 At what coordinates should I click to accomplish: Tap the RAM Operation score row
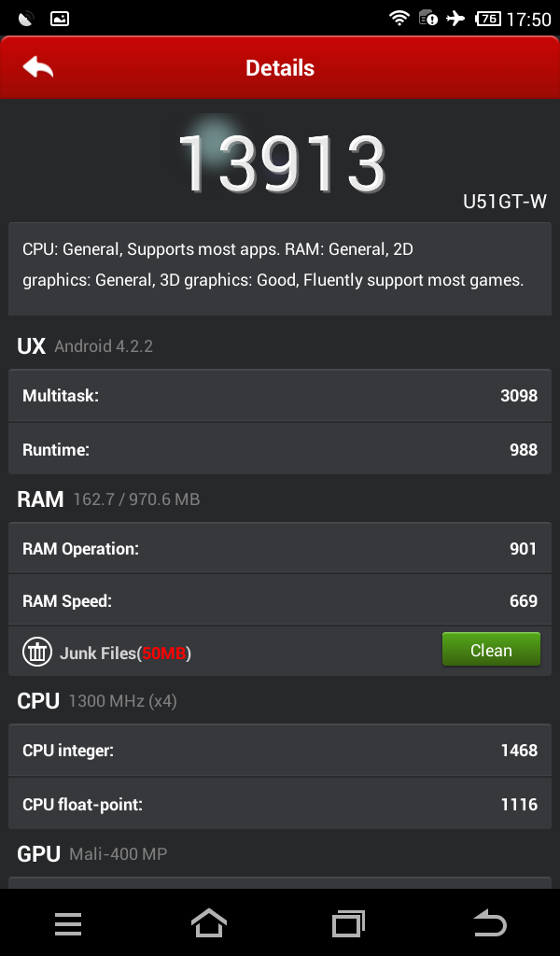coord(280,549)
